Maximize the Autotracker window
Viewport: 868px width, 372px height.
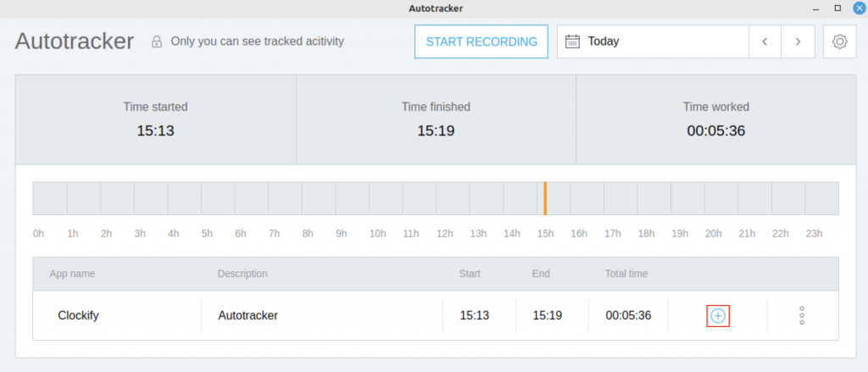837,8
